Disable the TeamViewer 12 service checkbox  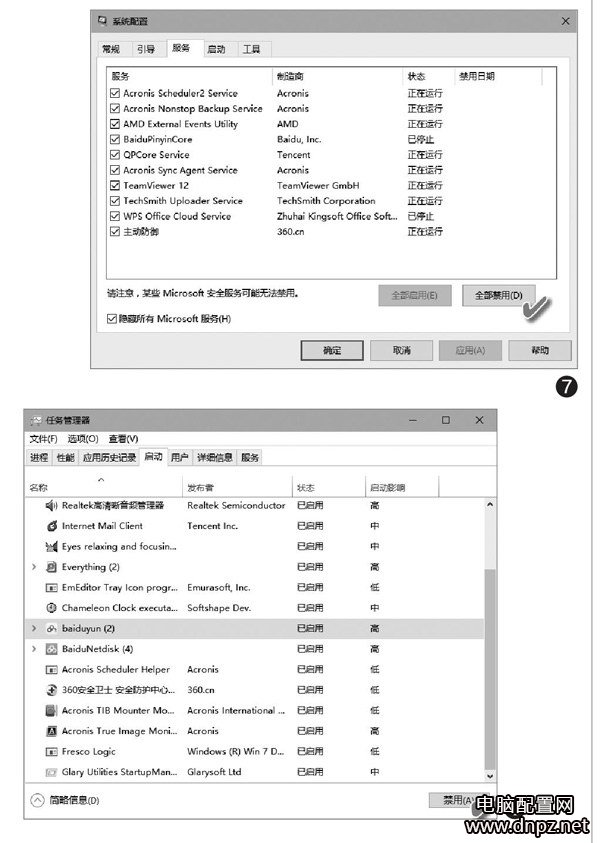[115, 185]
